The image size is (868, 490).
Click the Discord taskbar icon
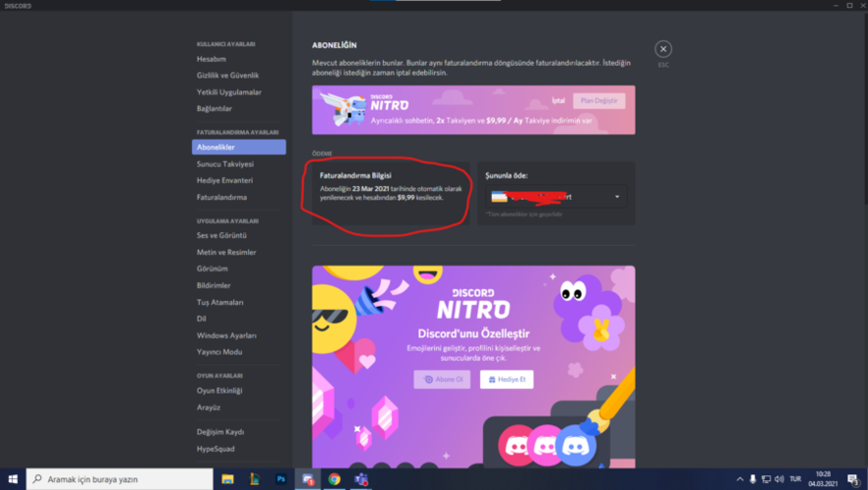[x=308, y=479]
